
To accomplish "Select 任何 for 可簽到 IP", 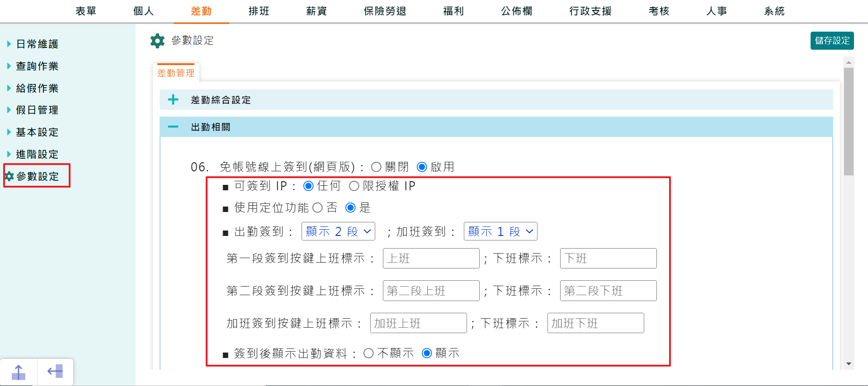I will 308,186.
